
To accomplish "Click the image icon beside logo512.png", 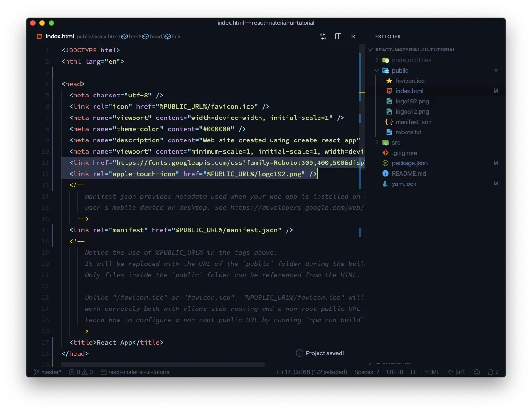I will point(389,111).
